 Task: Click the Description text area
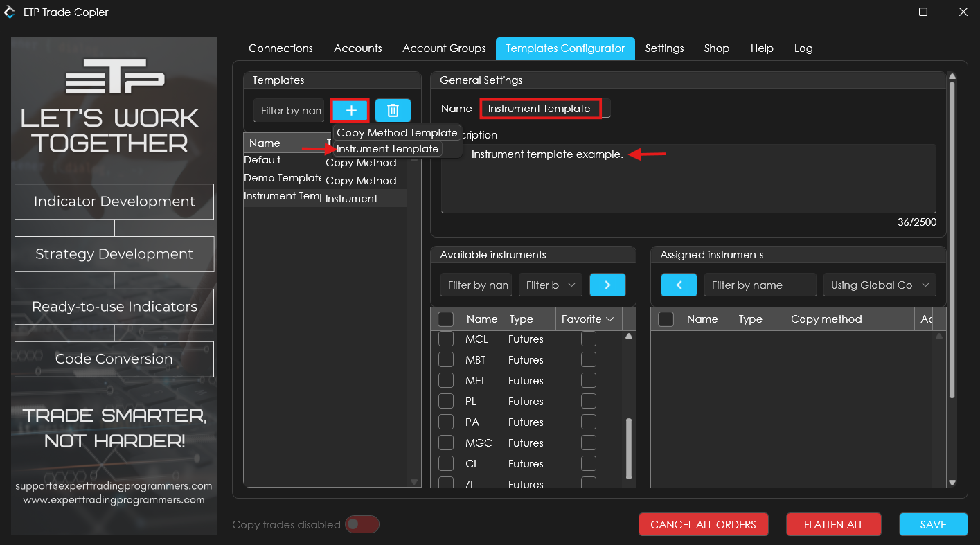(688, 179)
